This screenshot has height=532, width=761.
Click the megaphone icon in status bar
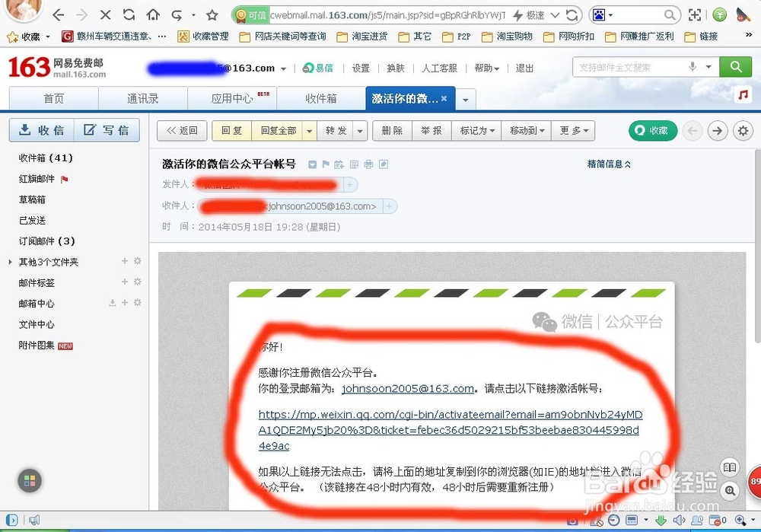click(34, 521)
